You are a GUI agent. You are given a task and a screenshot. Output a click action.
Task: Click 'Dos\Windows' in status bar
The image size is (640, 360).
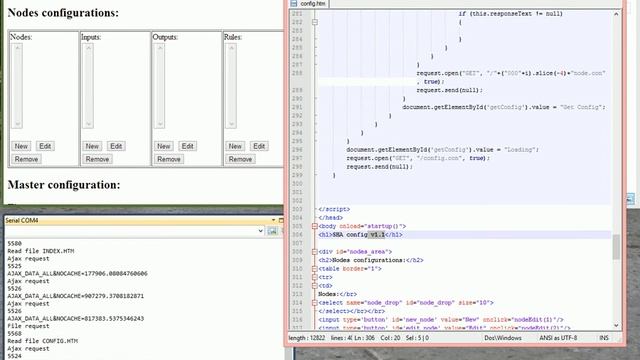(503, 338)
